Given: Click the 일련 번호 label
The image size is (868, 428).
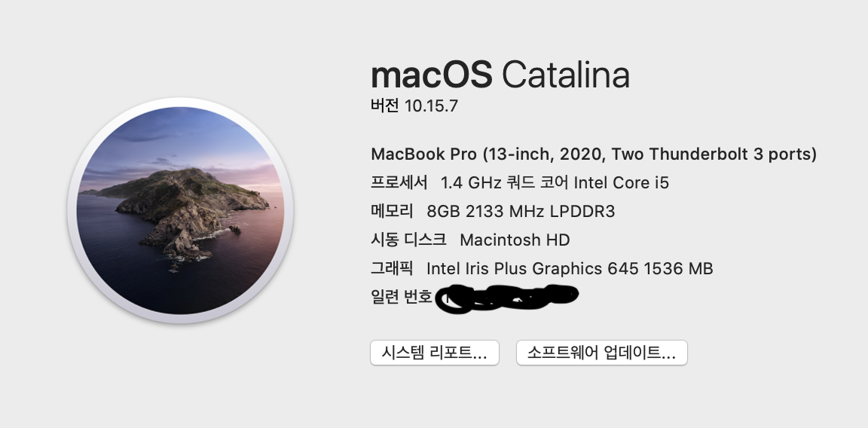Looking at the screenshot, I should click(x=402, y=297).
